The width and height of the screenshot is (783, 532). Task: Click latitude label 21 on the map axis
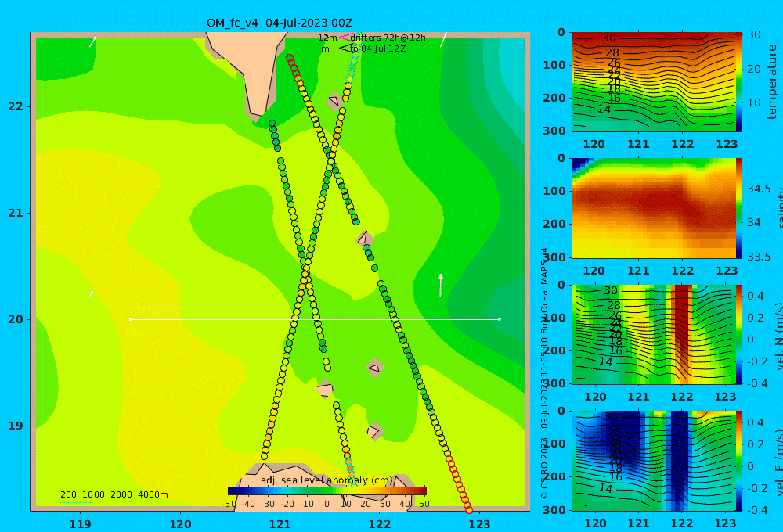[x=16, y=213]
